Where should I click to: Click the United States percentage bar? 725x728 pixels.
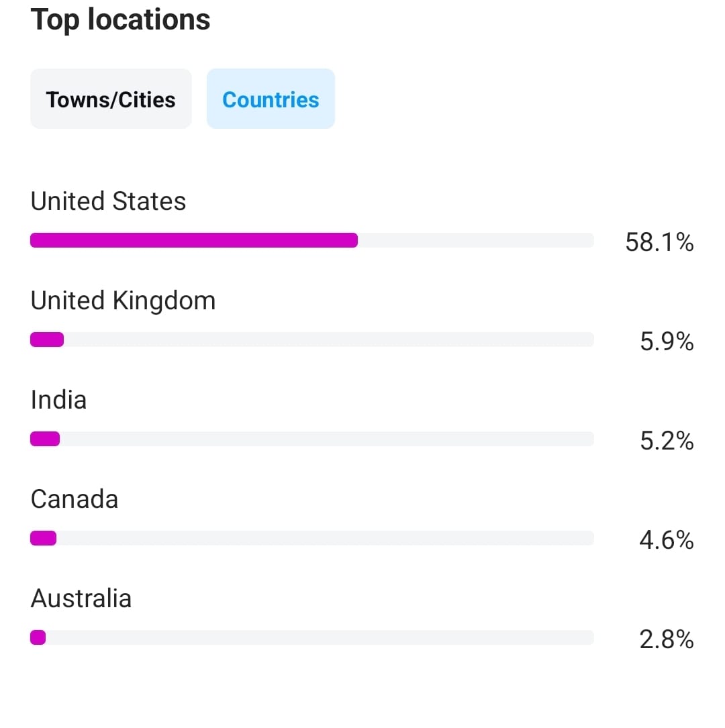[312, 240]
